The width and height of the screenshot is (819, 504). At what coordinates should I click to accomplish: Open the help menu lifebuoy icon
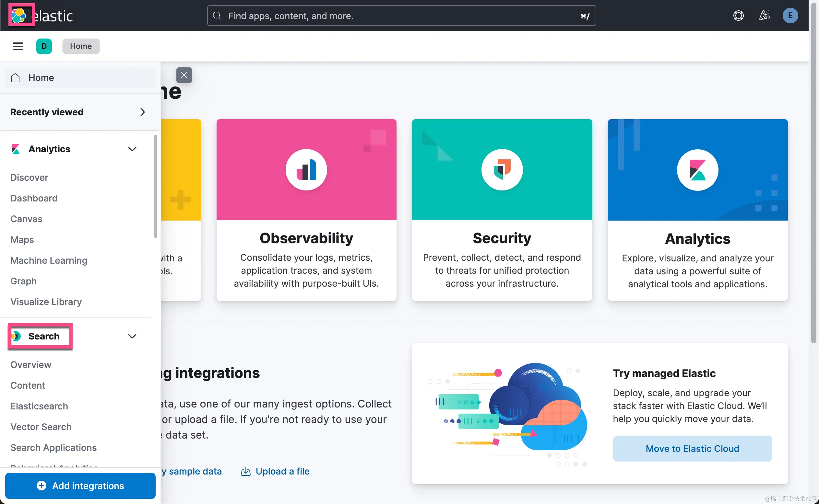click(738, 16)
